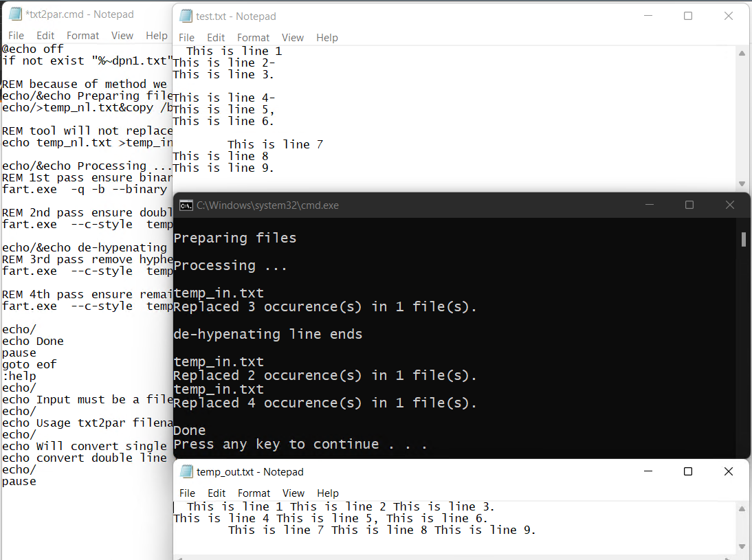
Task: Open Edit menu in temp_out.txt Notepad
Action: coord(217,493)
